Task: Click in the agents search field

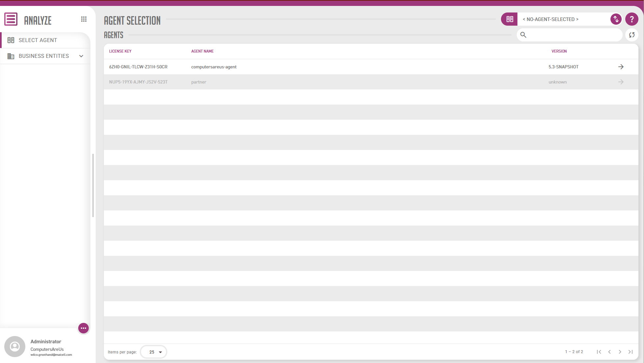Action: click(570, 35)
